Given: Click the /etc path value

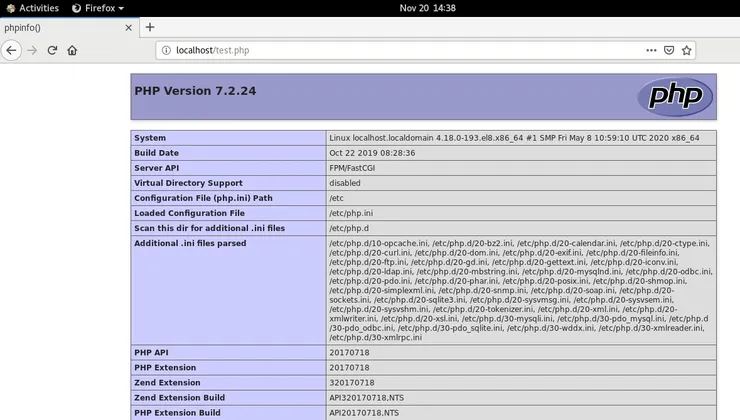Looking at the screenshot, I should pos(336,198).
